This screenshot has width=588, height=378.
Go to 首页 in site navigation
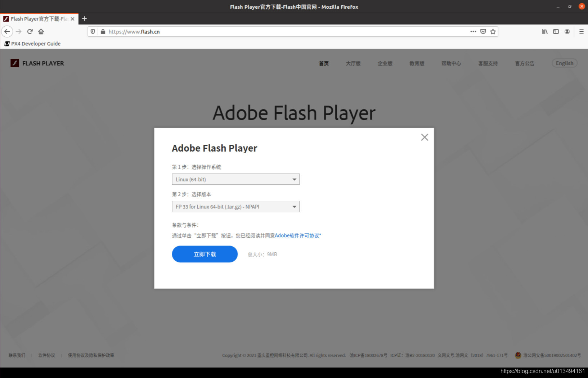[x=324, y=63]
